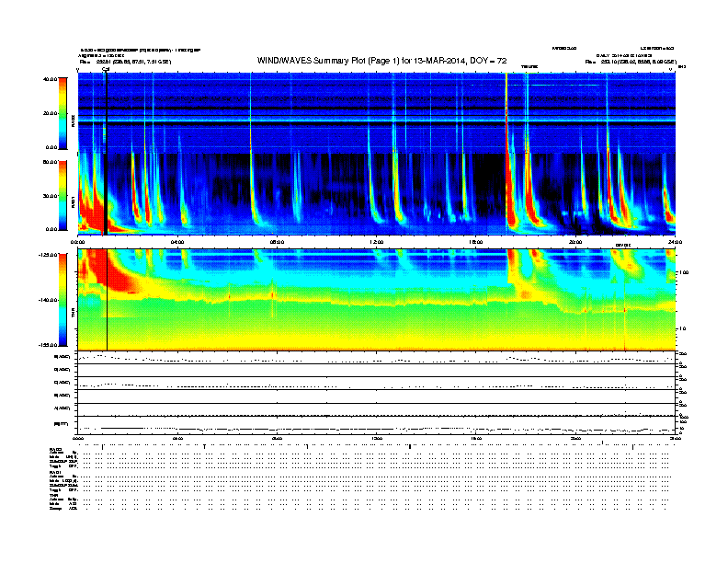Click the 100 frequency label right of TNR panel
The height and width of the screenshot is (563, 728).
pos(684,272)
